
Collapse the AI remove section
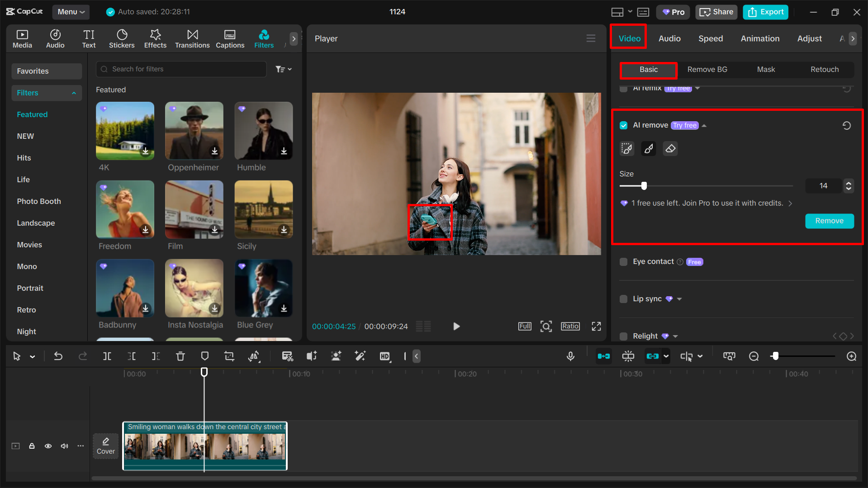704,125
